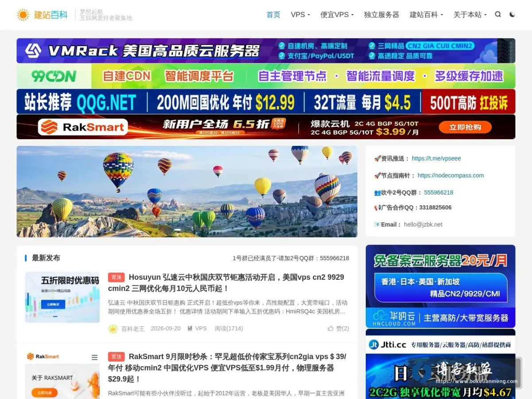Click the 最新发布 section heading
This screenshot has width=532, height=399.
coord(46,258)
